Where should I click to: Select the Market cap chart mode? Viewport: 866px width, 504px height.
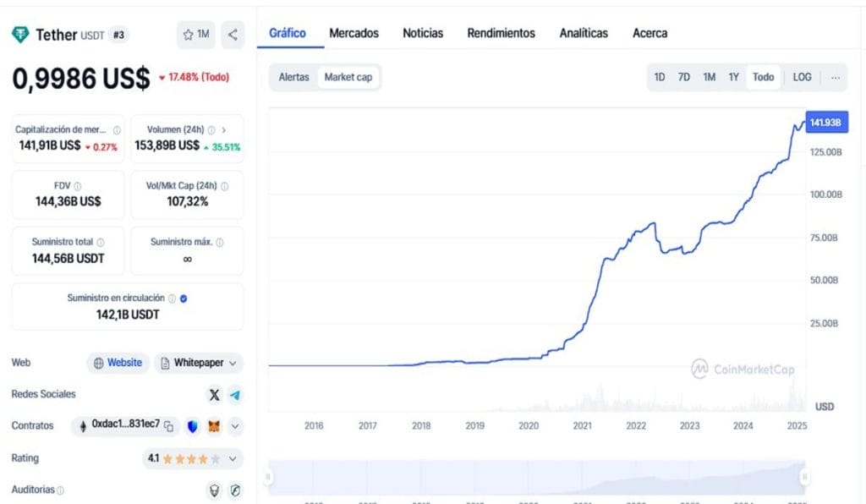point(348,77)
